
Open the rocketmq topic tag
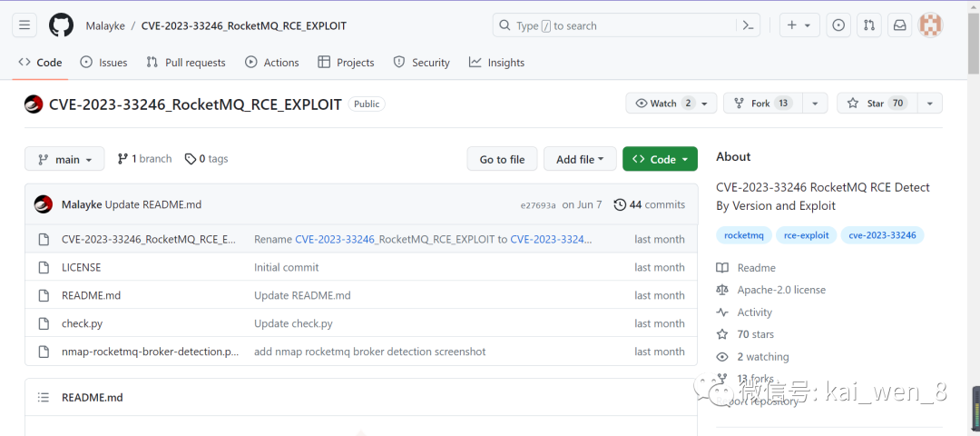(x=744, y=236)
